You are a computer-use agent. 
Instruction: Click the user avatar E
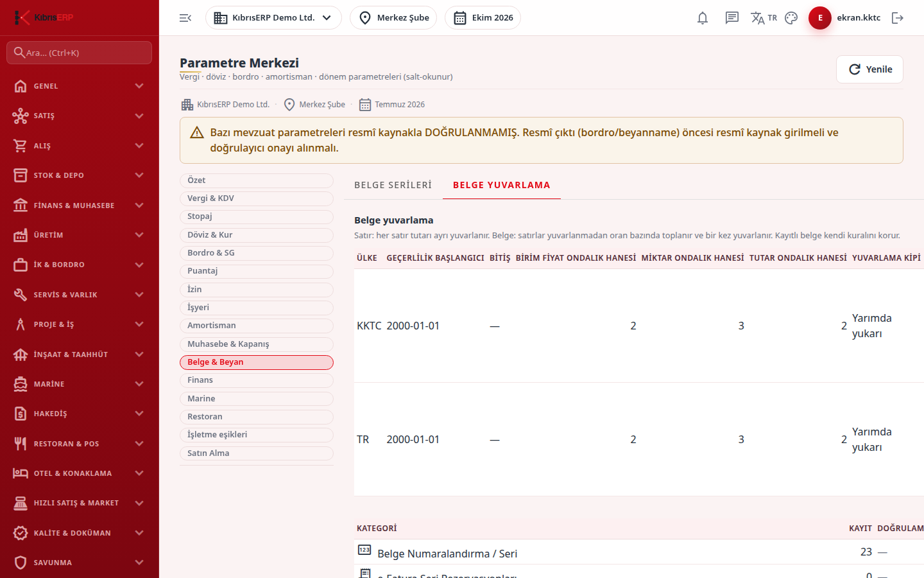pos(820,18)
